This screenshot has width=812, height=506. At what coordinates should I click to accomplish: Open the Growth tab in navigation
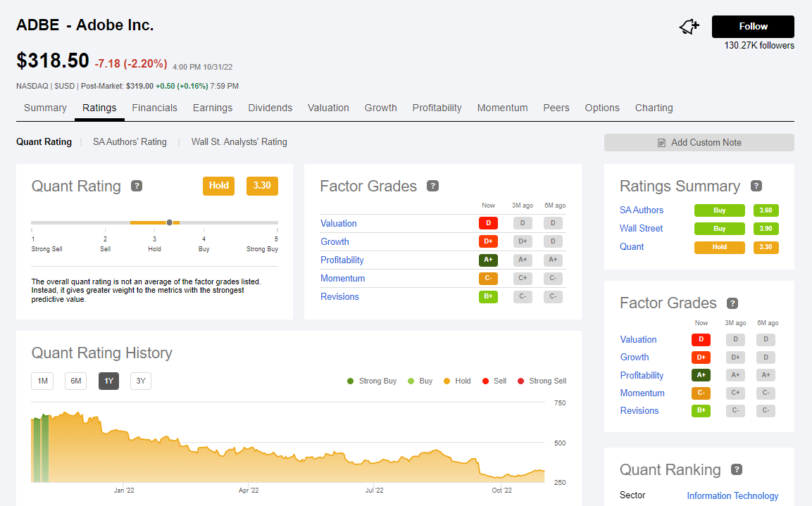point(380,108)
